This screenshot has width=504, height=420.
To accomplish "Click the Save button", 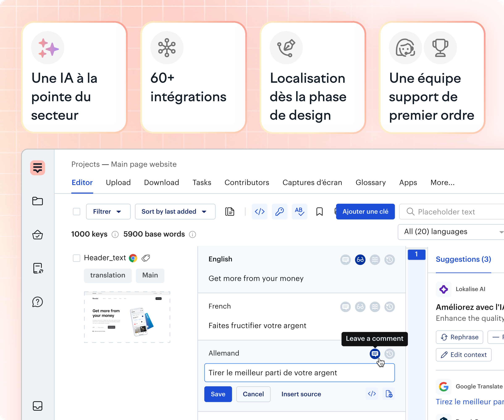I will pos(218,394).
